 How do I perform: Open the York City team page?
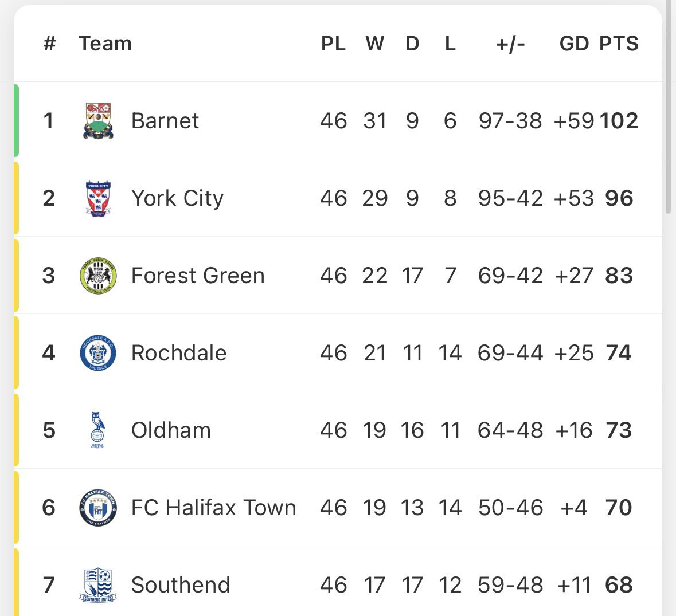point(177,198)
